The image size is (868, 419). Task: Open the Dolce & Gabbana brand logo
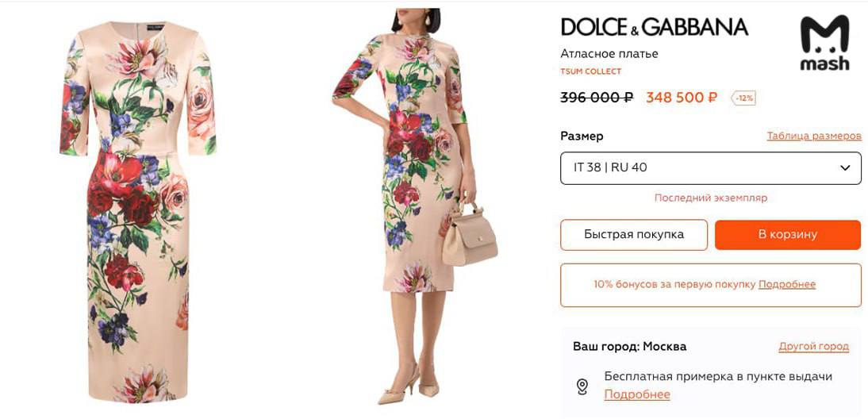(654, 27)
